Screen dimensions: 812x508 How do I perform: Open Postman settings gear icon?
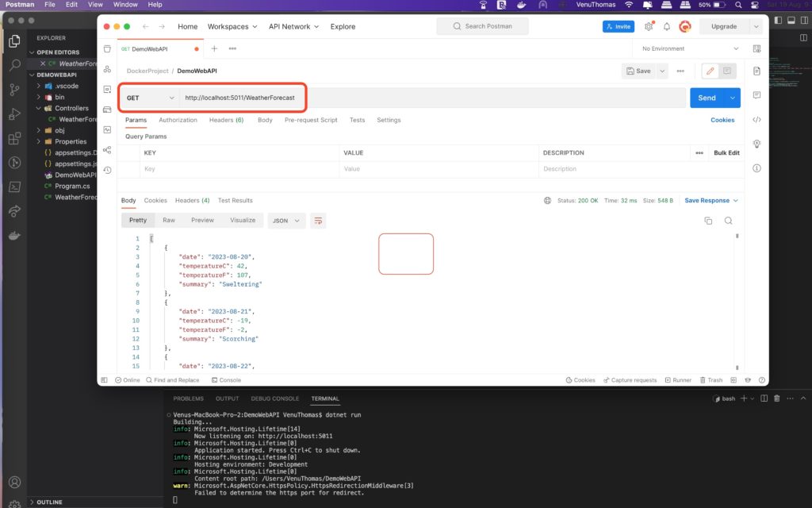tap(649, 26)
